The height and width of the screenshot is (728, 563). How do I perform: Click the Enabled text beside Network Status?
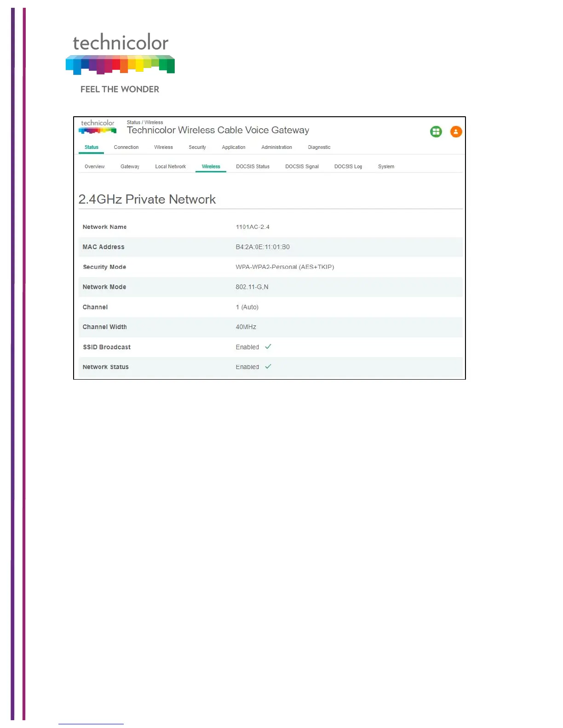click(247, 367)
